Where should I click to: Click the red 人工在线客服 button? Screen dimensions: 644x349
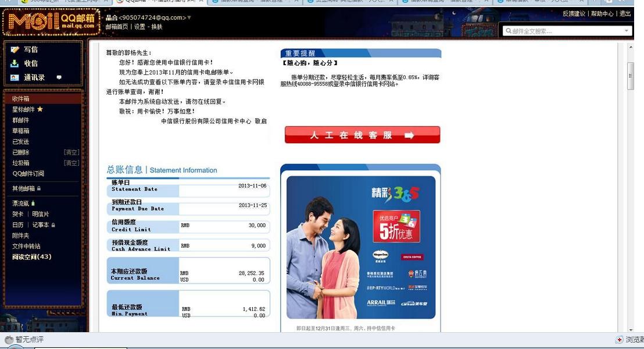(362, 135)
